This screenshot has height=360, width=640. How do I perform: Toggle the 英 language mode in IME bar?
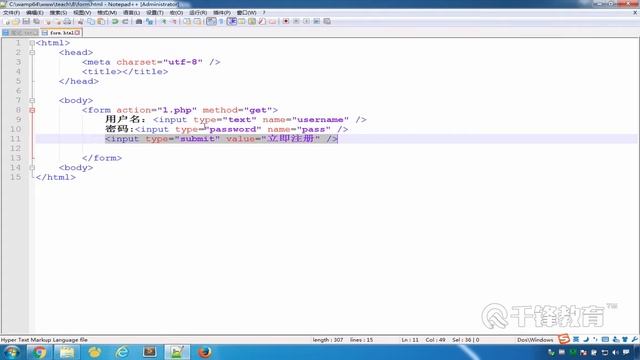576,340
